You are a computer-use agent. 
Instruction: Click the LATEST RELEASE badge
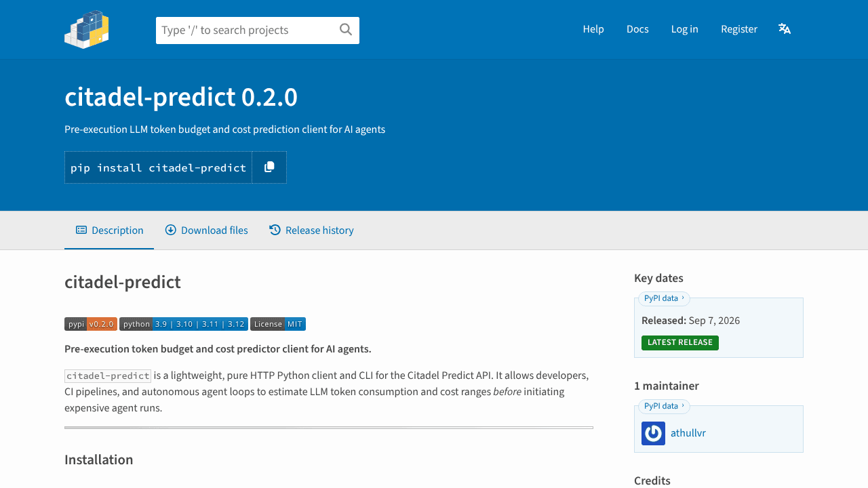click(680, 343)
